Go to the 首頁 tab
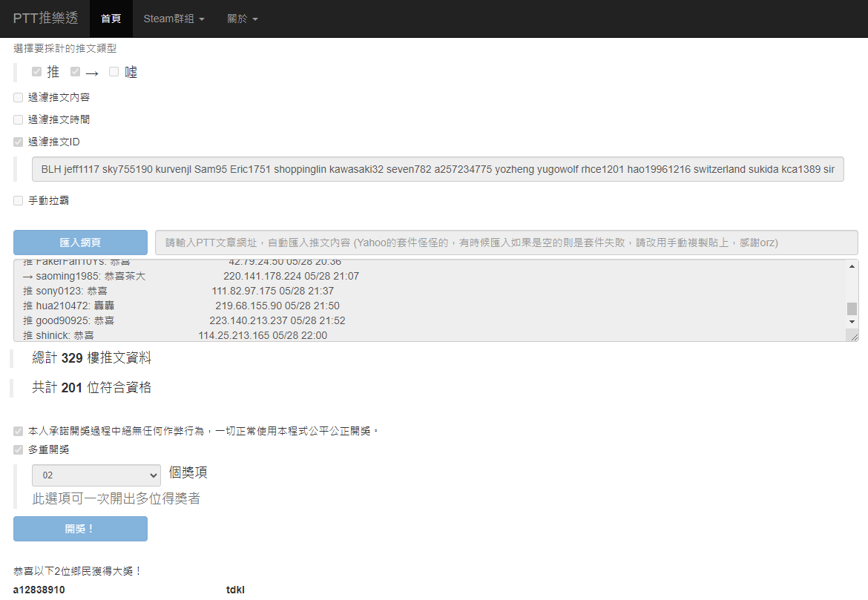 point(111,19)
